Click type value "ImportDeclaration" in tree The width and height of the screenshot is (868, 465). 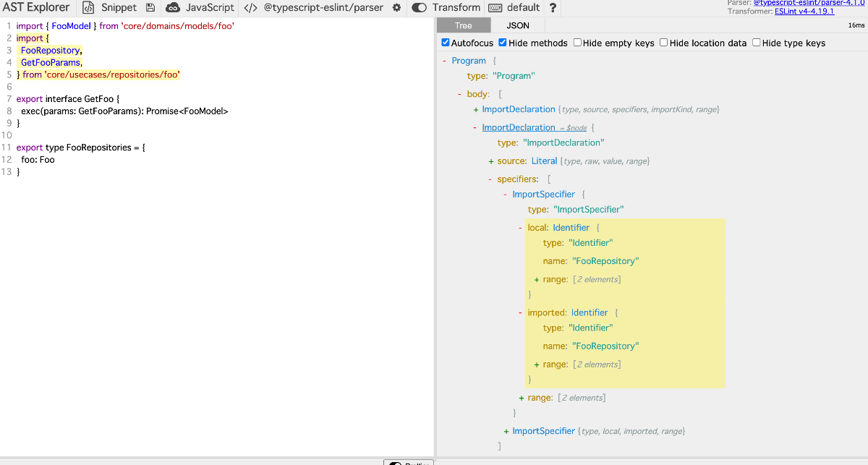click(x=563, y=143)
